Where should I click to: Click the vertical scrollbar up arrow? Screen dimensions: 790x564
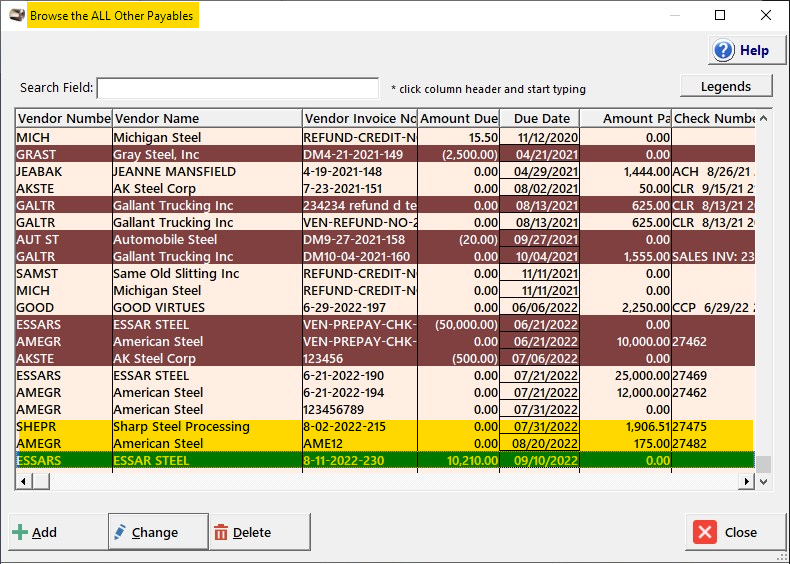coord(763,118)
